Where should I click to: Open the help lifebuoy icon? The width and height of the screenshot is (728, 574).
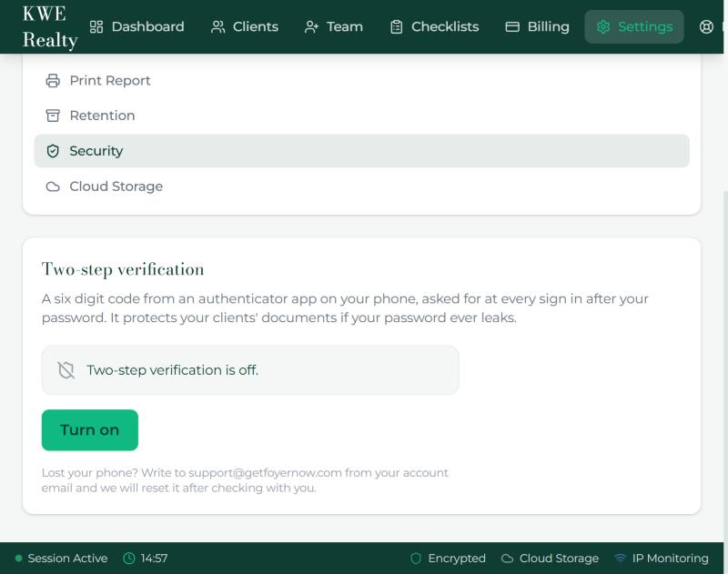click(706, 27)
